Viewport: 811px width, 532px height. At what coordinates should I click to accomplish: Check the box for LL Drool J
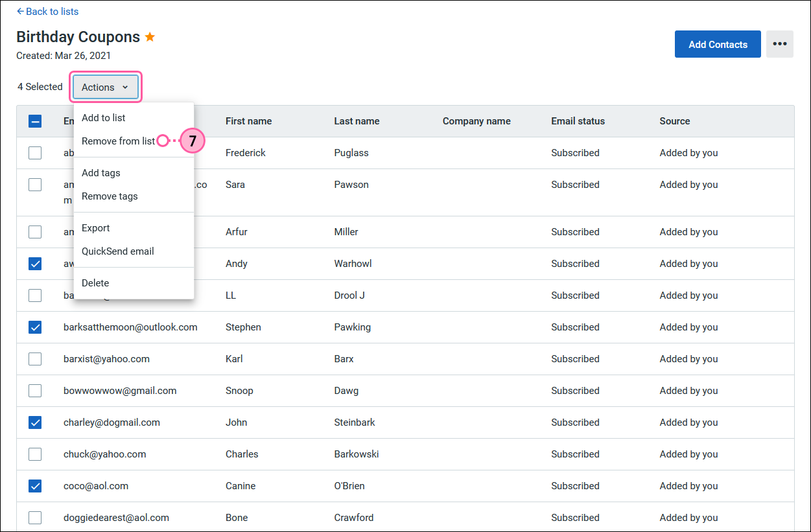point(35,295)
